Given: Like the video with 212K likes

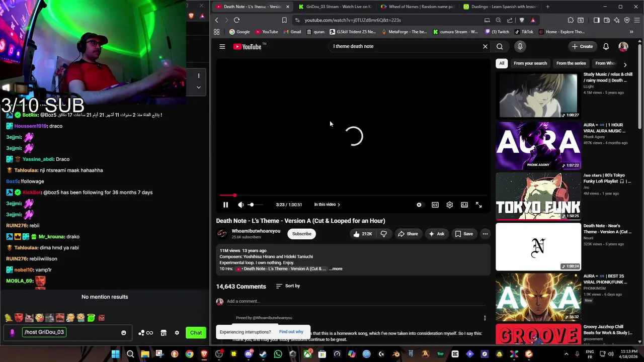Looking at the screenshot, I should point(362,234).
